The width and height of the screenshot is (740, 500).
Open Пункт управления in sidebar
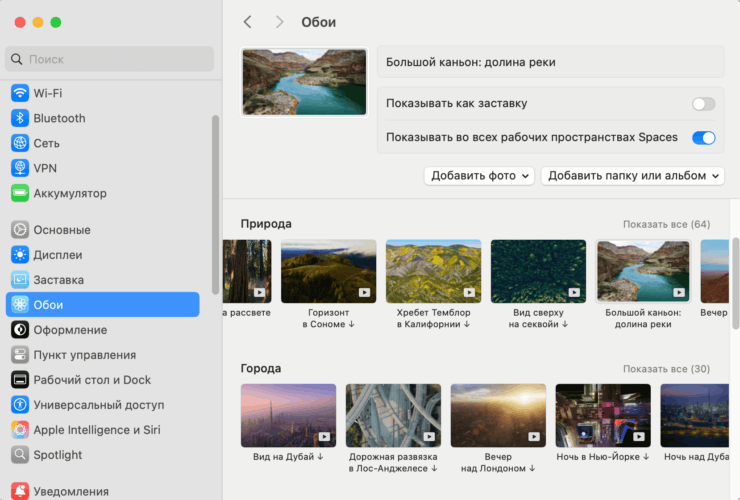tap(85, 355)
